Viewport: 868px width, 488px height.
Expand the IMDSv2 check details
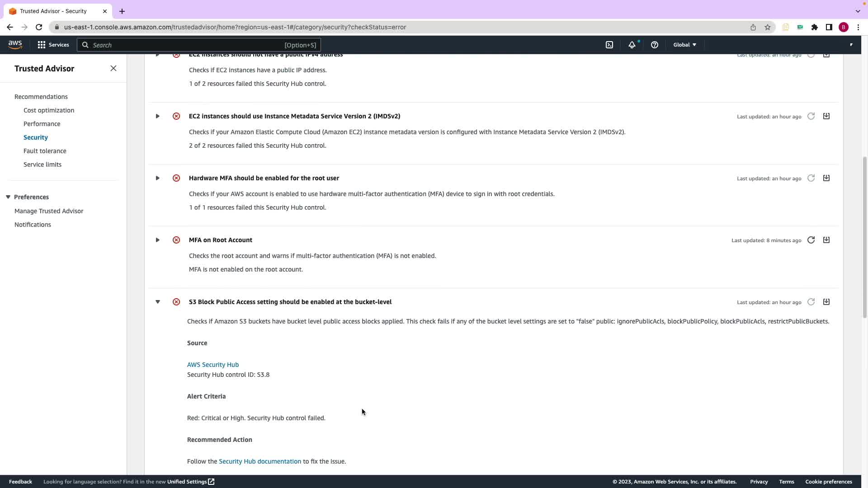click(157, 116)
